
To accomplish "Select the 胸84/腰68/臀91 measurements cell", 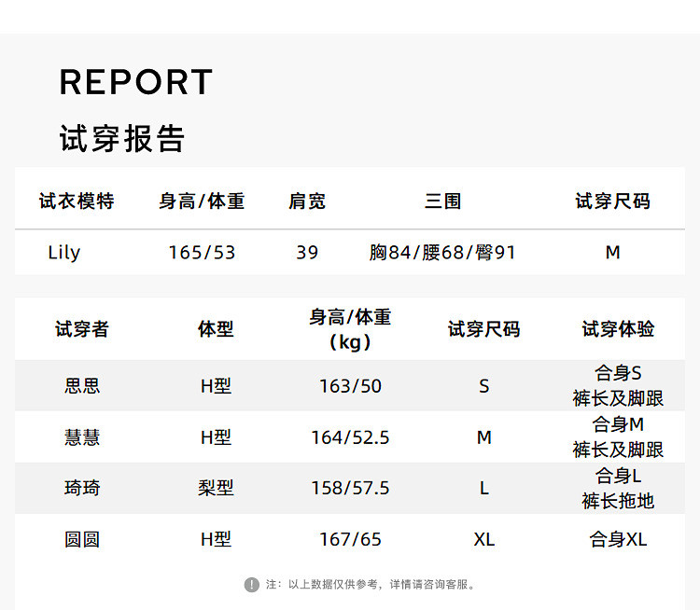I will (x=442, y=253).
